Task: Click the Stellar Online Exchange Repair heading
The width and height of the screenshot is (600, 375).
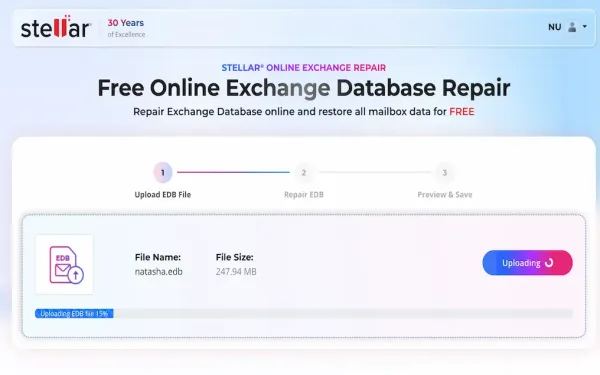Action: 304,68
